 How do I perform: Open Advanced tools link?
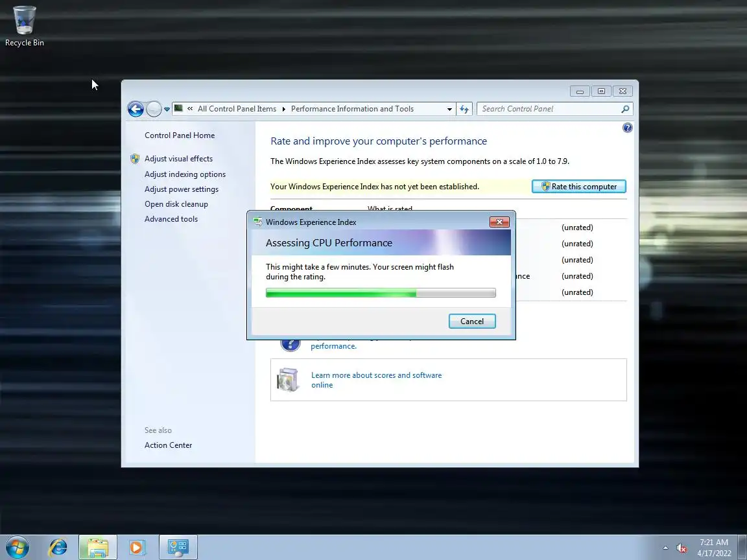point(171,218)
